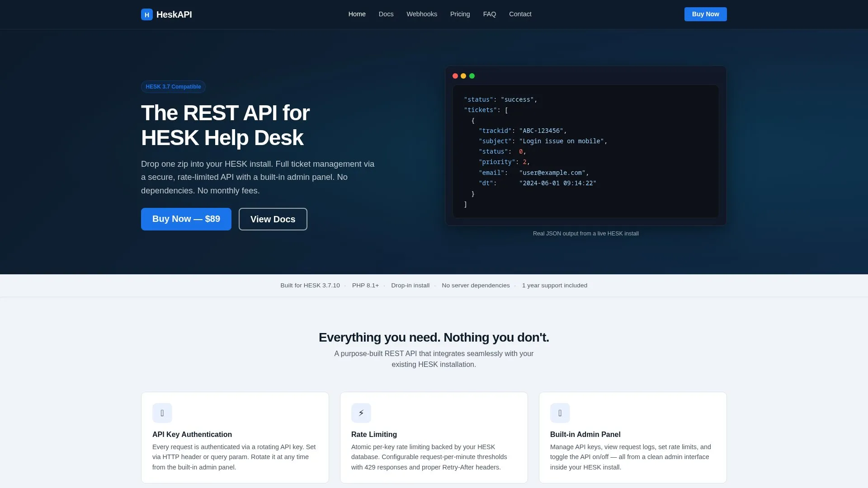Click The REST API for HESK heading
868x488 pixels.
(x=225, y=125)
